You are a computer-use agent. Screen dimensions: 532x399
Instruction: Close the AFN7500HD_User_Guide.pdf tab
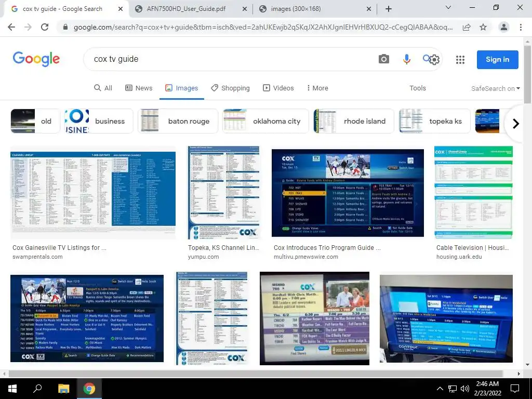pyautogui.click(x=245, y=9)
